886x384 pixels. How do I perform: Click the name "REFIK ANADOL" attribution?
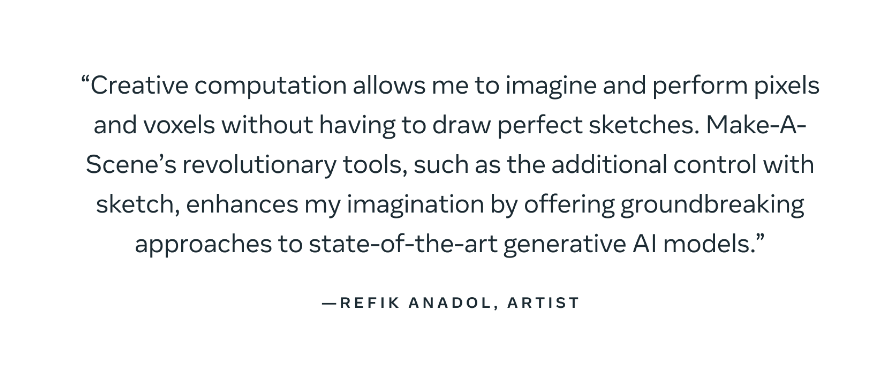tap(415, 303)
